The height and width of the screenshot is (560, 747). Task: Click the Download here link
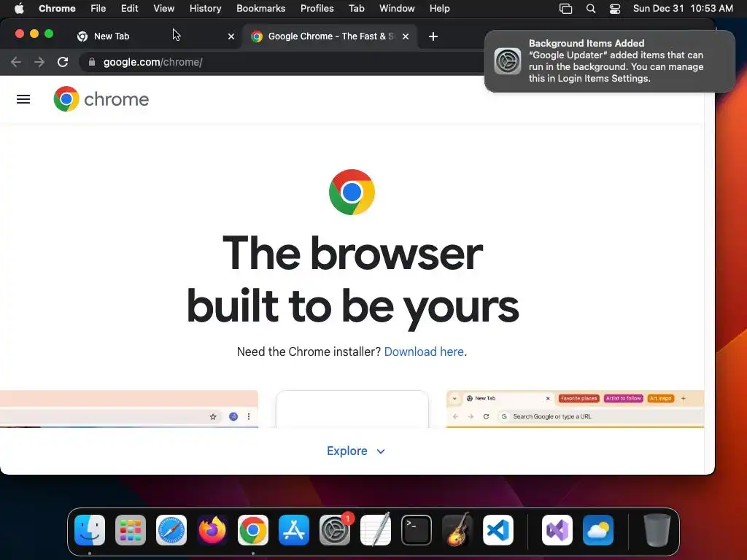point(424,352)
